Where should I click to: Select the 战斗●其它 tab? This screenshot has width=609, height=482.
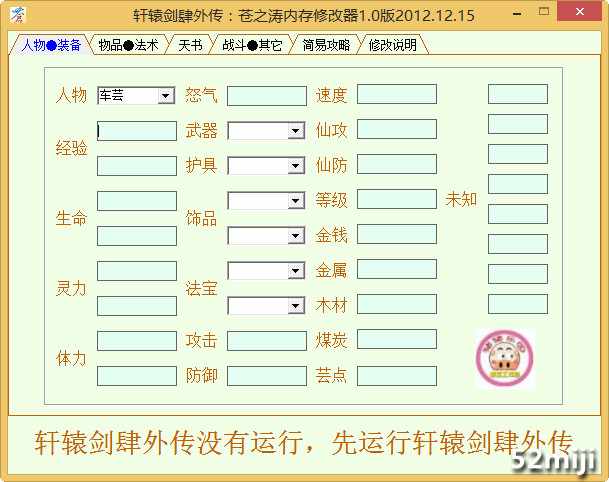coord(251,45)
